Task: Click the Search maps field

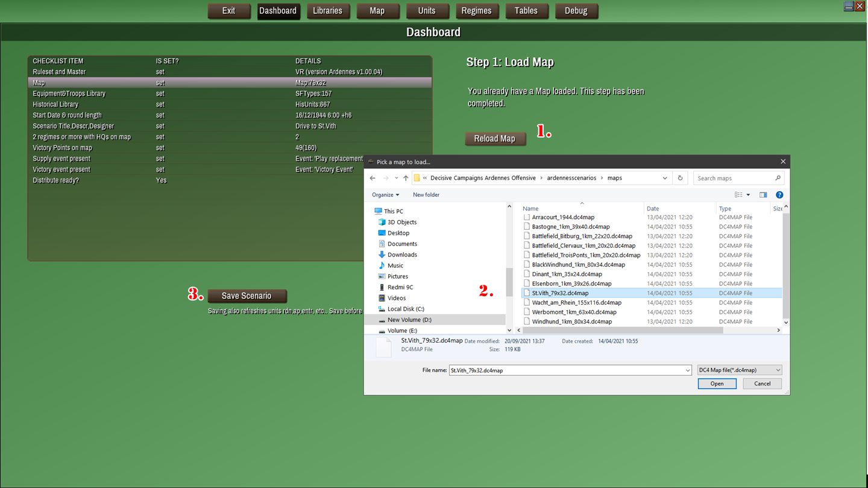Action: [x=739, y=178]
